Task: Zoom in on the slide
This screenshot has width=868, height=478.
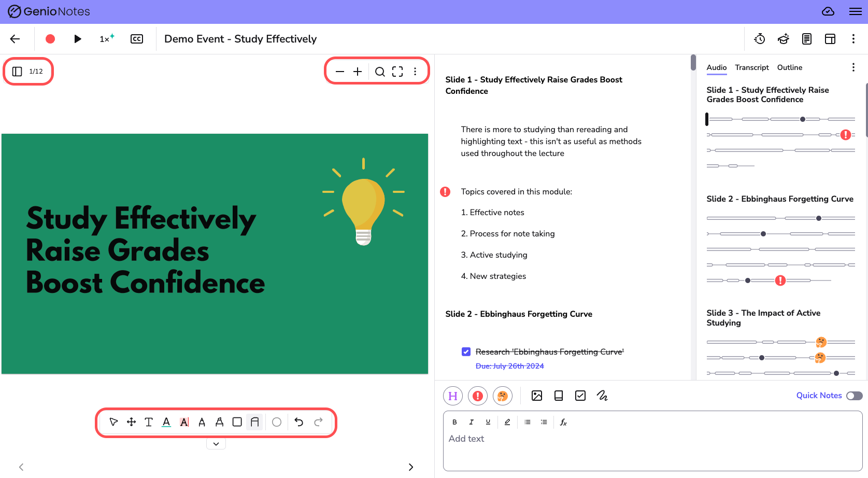Action: click(358, 72)
